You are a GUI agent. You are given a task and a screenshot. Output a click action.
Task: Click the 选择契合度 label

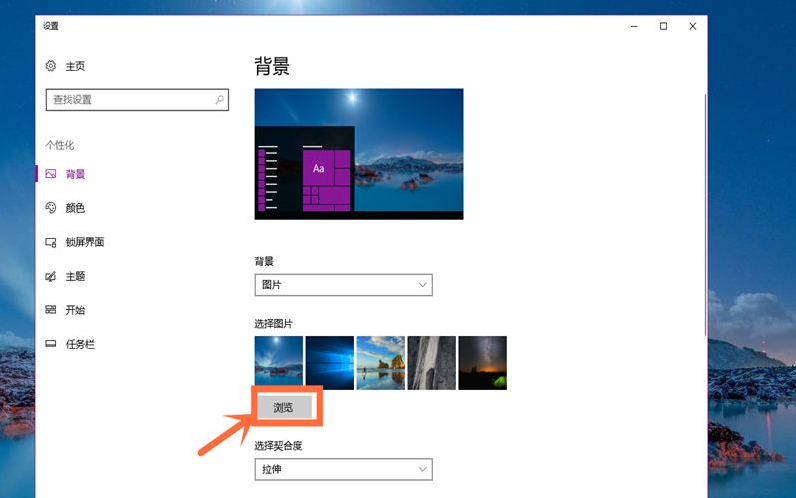(278, 446)
